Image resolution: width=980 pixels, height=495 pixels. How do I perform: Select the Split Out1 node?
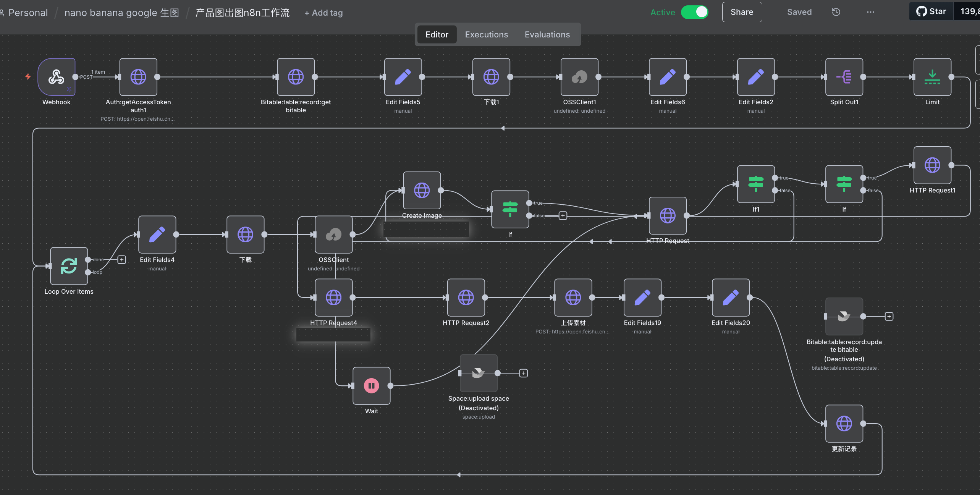844,77
